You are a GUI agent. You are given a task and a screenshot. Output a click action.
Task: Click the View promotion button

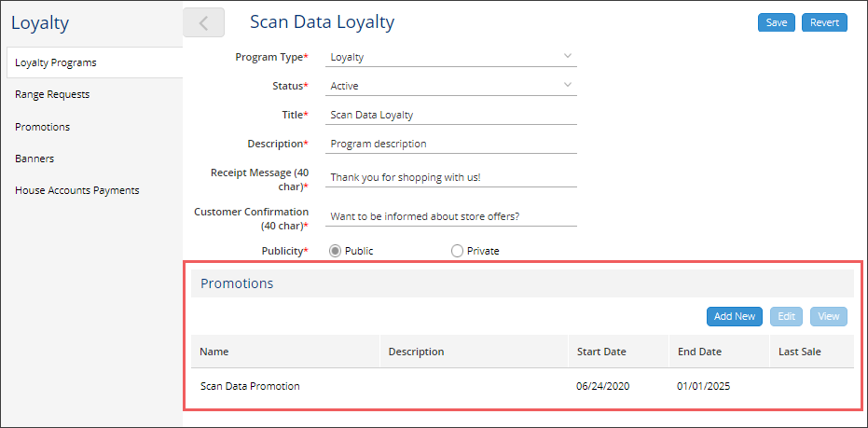pos(829,316)
